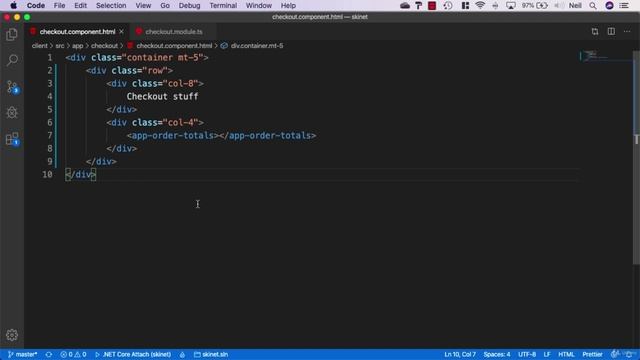Click line number 7 in gutter
640x360 pixels.
[49, 136]
